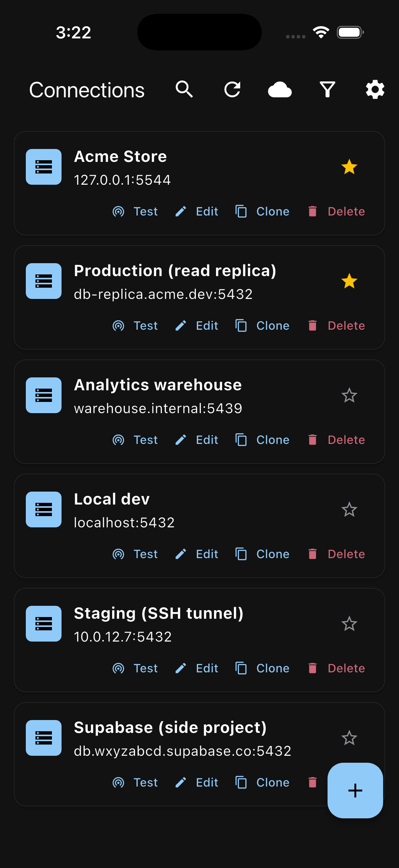
Task: Favorite the Analytics warehouse connection
Action: 349,395
